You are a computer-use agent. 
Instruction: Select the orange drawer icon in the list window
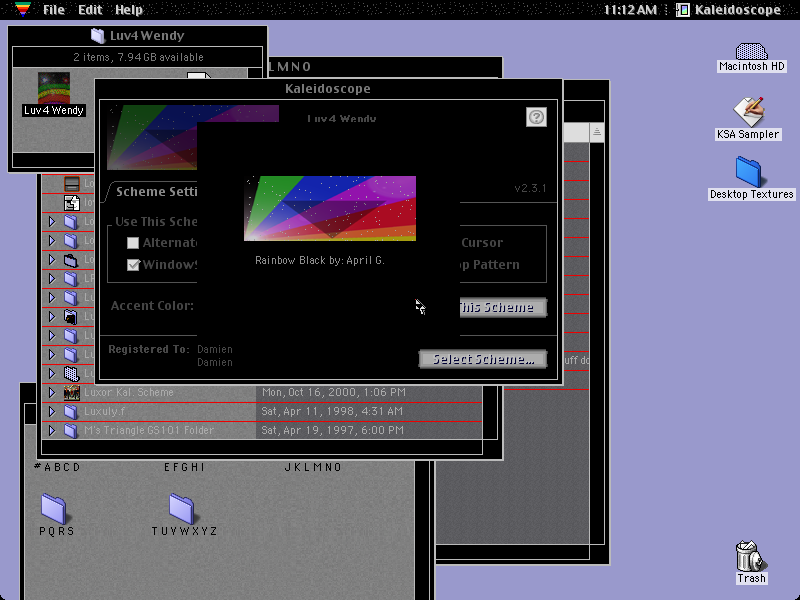72,184
